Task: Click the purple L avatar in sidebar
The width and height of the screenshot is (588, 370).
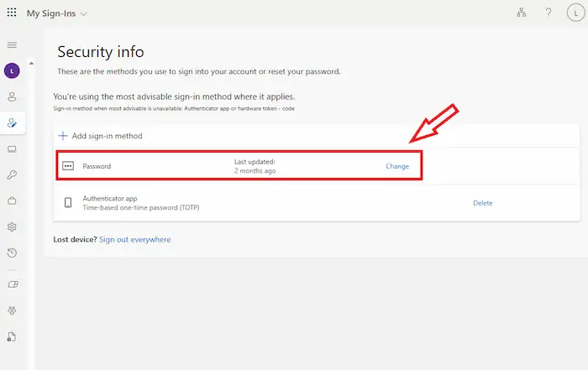Action: (12, 70)
